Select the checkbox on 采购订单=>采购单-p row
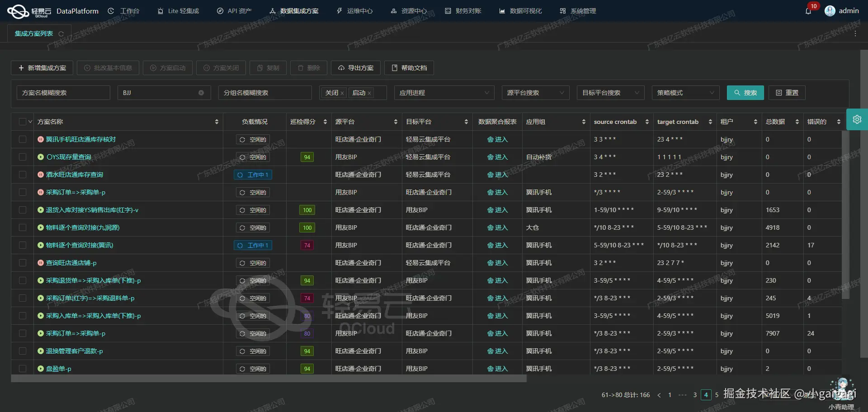868x412 pixels. click(23, 192)
